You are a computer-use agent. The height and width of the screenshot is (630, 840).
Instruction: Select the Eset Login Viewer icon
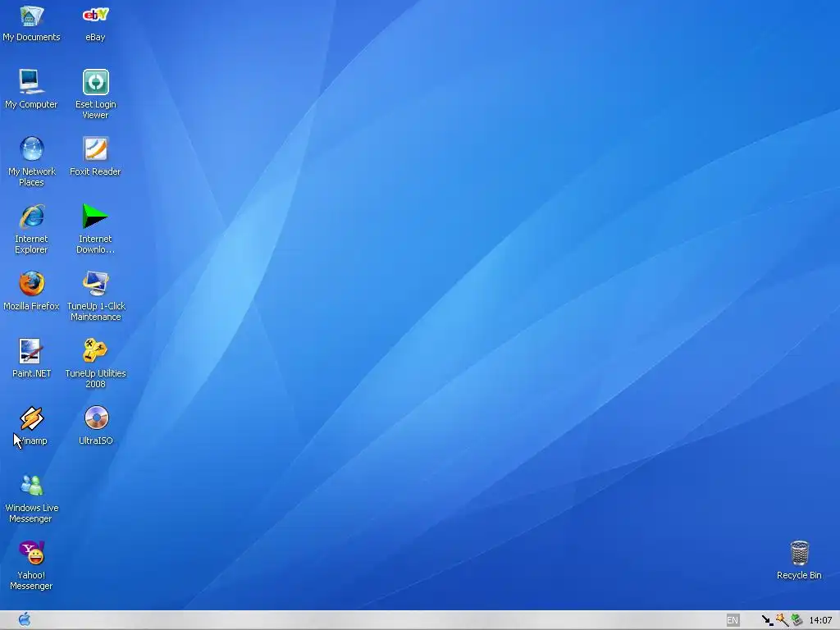click(95, 82)
